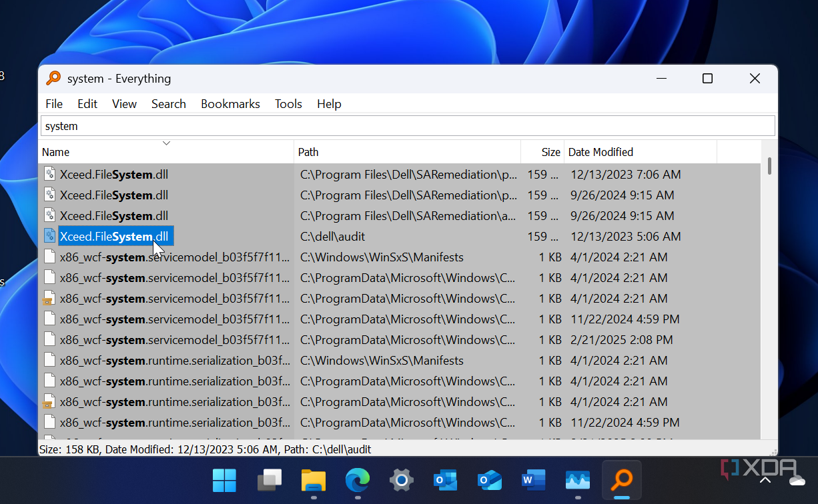Screen dimensions: 818x504
Task: Sort results by the Size column header
Action: [x=542, y=152]
